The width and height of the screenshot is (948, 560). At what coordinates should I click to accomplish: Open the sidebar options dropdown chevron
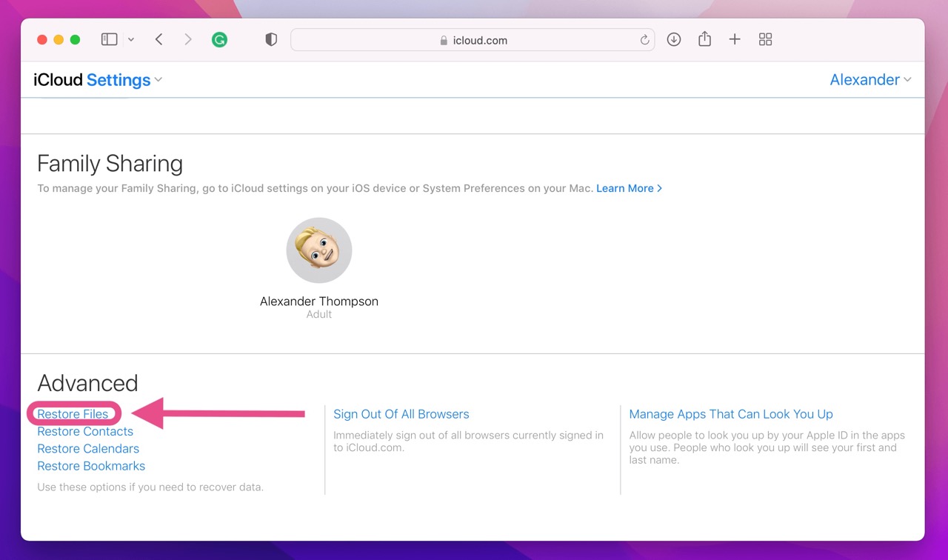coord(131,40)
